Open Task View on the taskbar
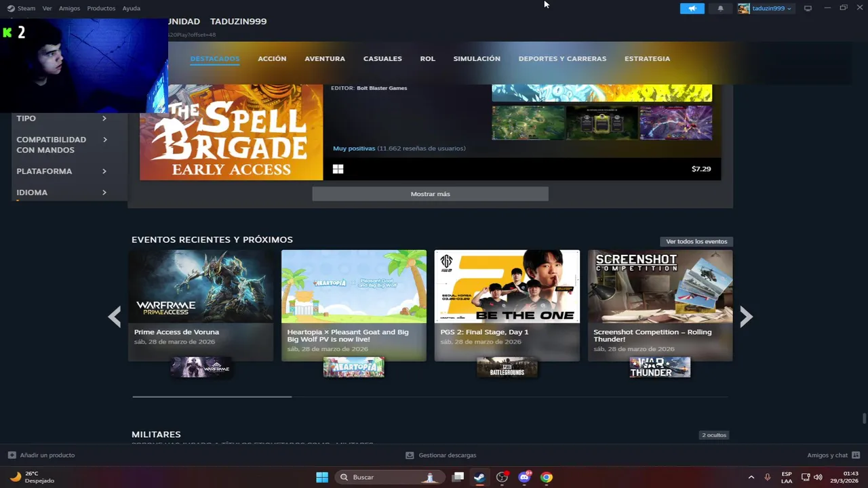 458,477
